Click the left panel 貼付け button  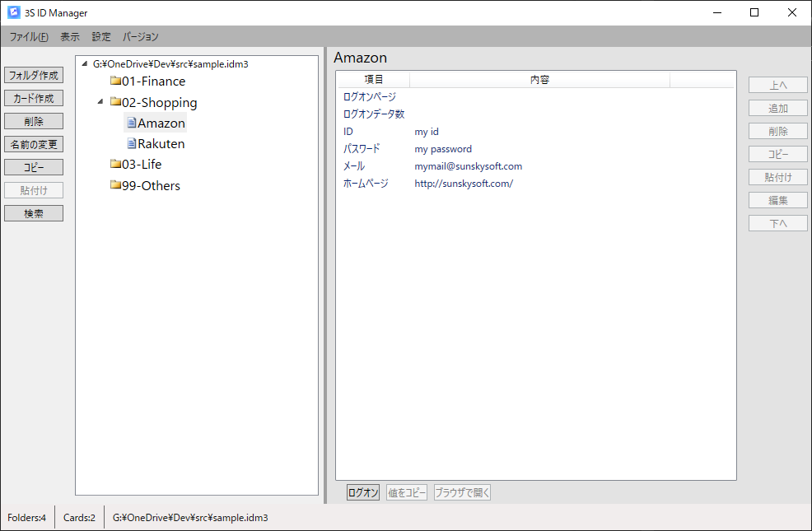[34, 190]
